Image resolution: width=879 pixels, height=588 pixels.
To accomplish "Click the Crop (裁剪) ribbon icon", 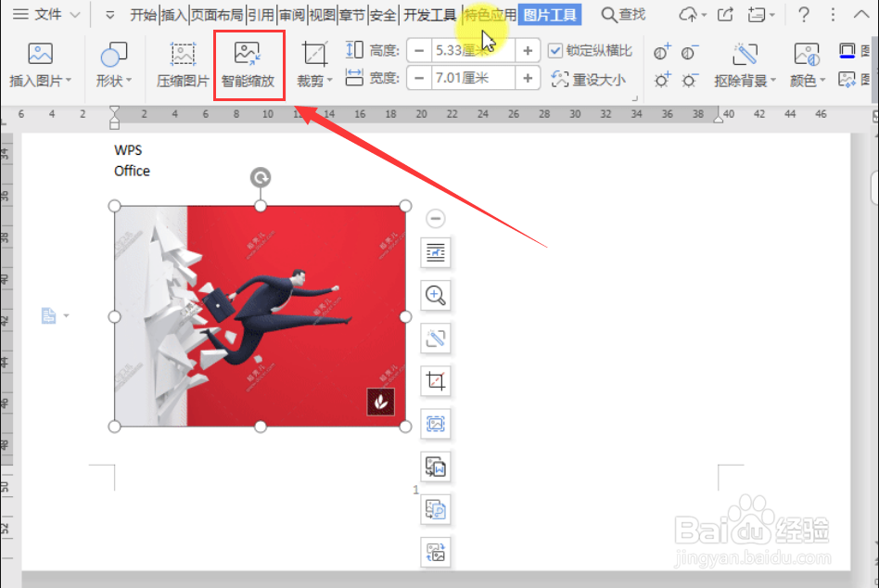I will pyautogui.click(x=314, y=54).
